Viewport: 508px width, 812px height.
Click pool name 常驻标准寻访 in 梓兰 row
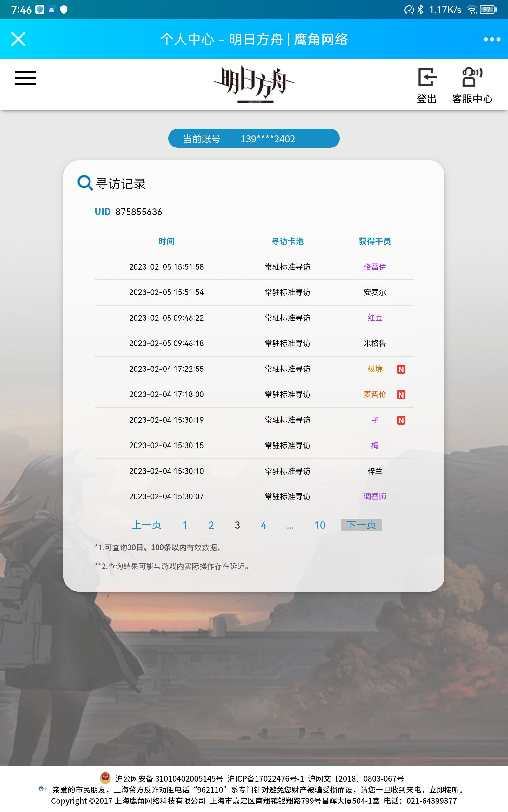288,471
